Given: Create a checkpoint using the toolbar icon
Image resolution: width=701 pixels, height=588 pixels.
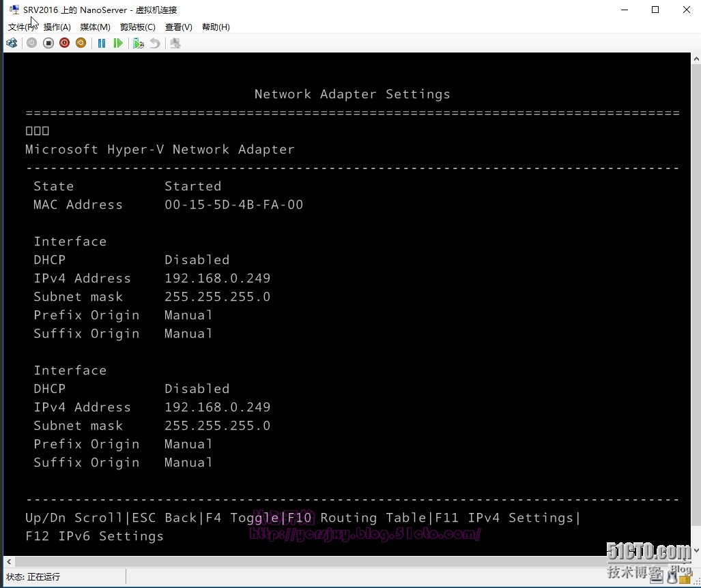Looking at the screenshot, I should (138, 44).
